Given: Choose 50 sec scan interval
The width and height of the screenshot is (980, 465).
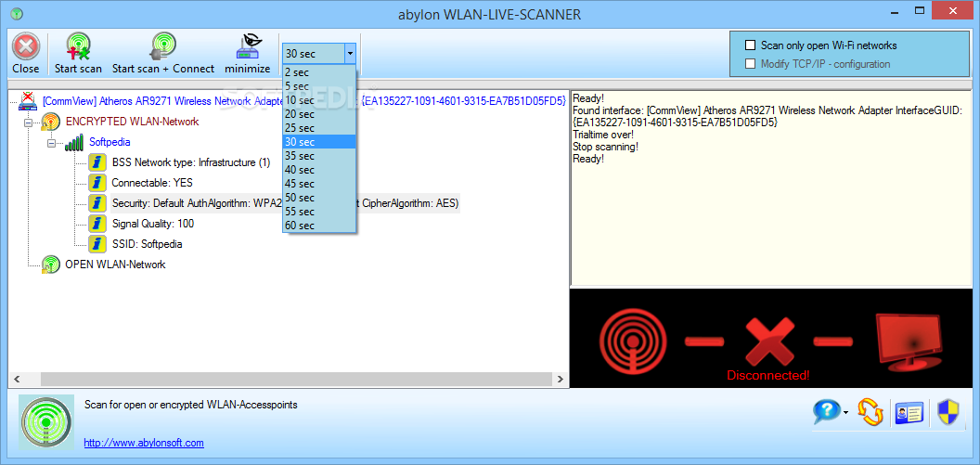Looking at the screenshot, I should [319, 198].
